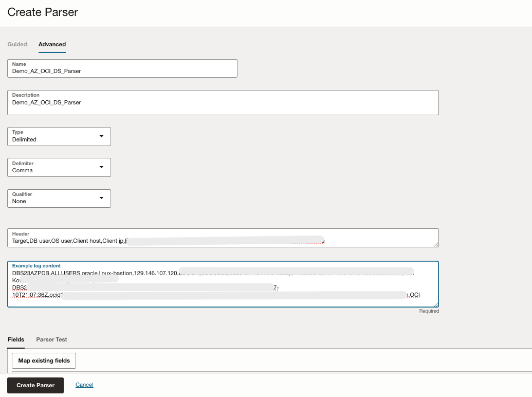Switch to the Guided tab
Viewport: 532px width, 397px height.
click(x=17, y=44)
